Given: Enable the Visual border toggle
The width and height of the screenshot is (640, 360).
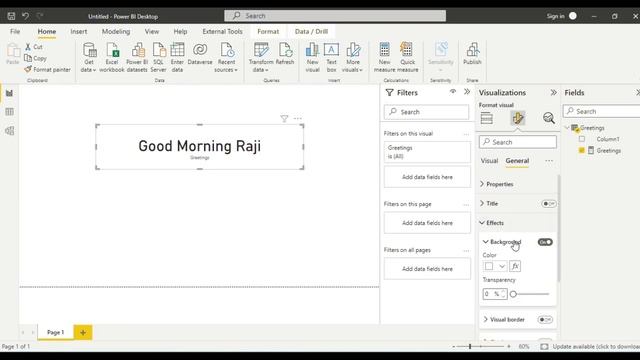Looking at the screenshot, I should 545,320.
